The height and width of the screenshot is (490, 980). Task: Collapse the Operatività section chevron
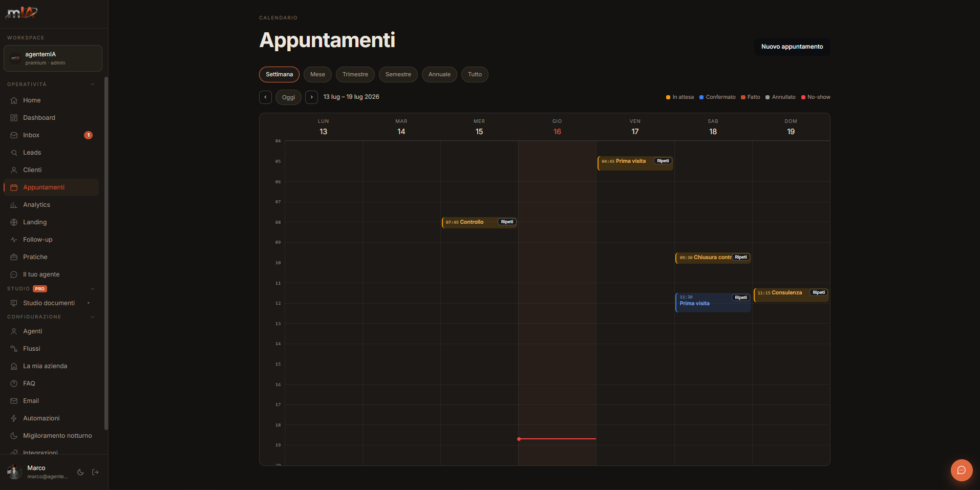point(92,84)
